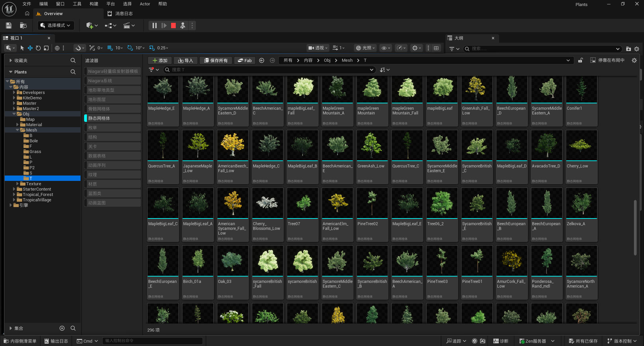Enable the 材质 filter
The height and width of the screenshot is (346, 644).
tap(112, 184)
